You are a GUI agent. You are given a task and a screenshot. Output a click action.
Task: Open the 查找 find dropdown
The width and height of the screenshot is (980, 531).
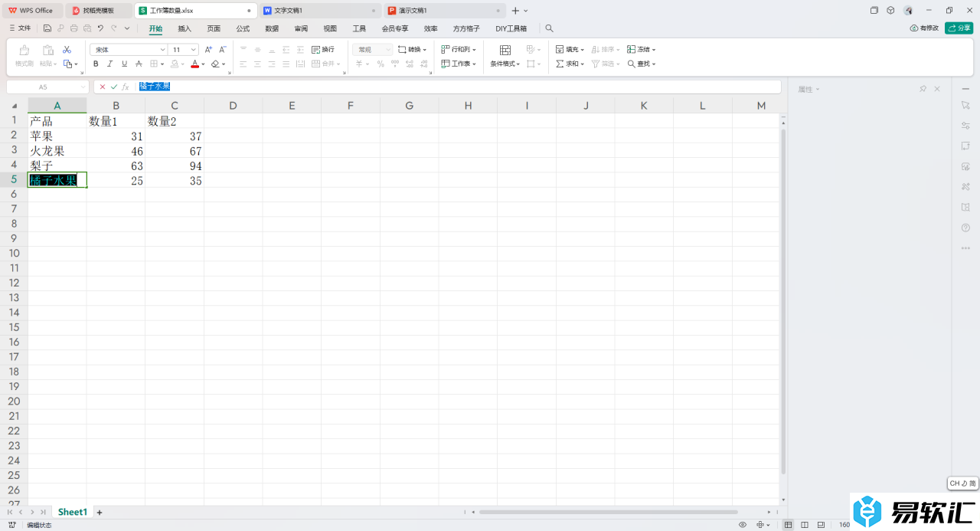(x=642, y=64)
